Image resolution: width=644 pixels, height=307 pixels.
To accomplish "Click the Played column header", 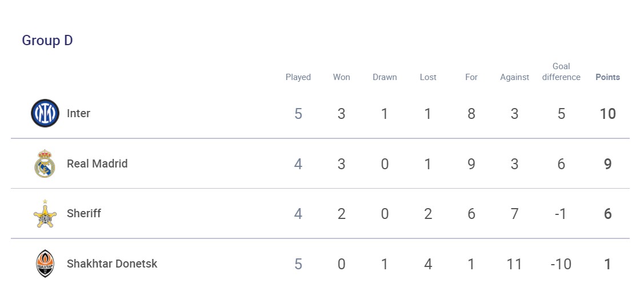I will point(298,77).
